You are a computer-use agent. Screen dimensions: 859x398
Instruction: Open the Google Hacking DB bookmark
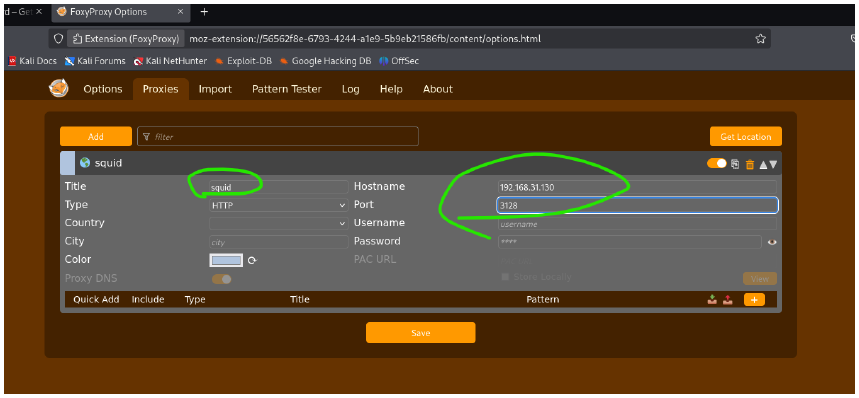325,61
